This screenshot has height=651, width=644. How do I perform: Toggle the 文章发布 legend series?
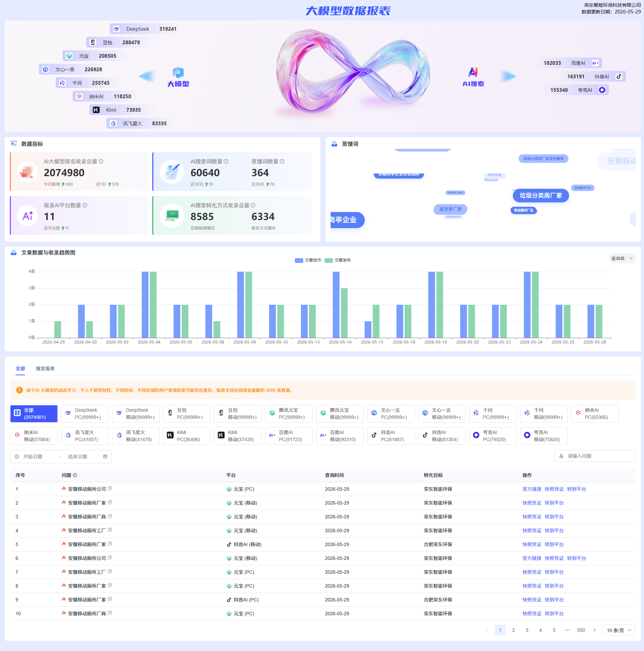338,260
